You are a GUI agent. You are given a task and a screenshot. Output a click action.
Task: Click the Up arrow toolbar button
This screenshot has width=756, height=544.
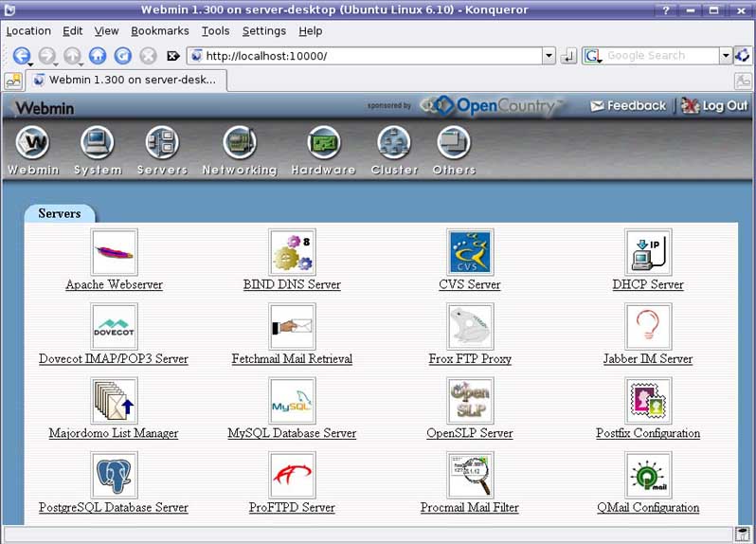(72, 56)
